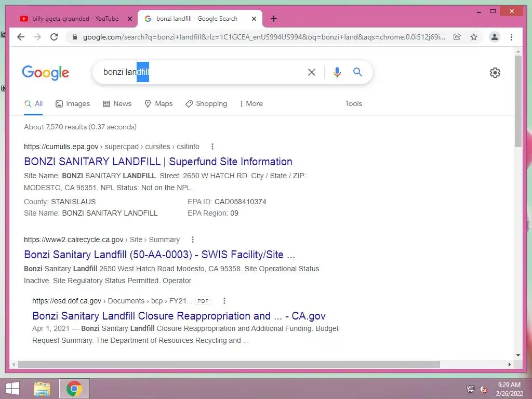Click the vertical scrollbar up arrow
The image size is (532, 399).
518,51
